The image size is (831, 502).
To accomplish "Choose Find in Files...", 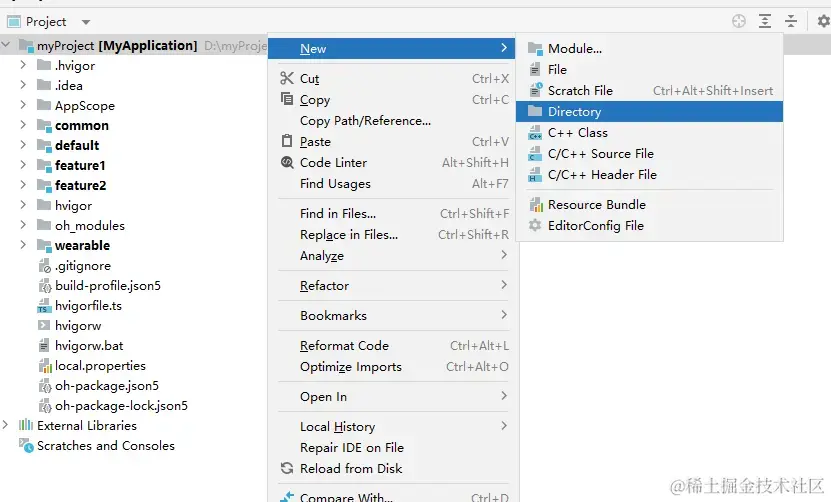I will tap(392, 214).
